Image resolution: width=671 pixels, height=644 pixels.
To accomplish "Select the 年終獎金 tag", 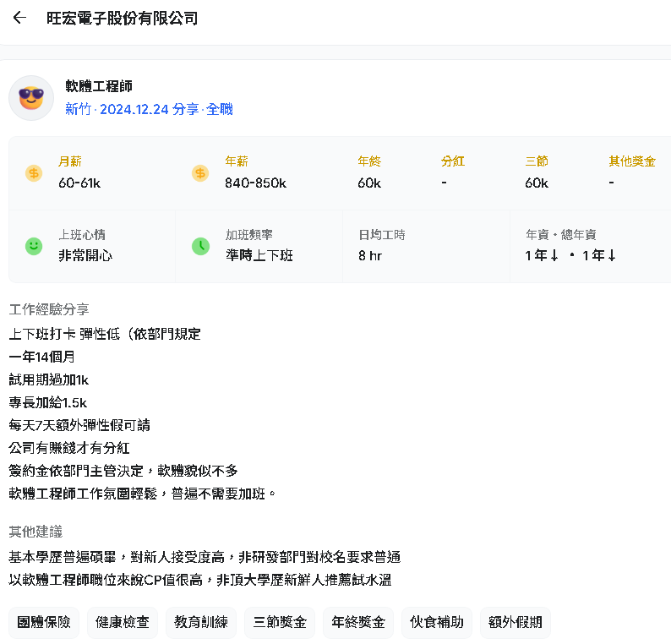I will point(358,622).
